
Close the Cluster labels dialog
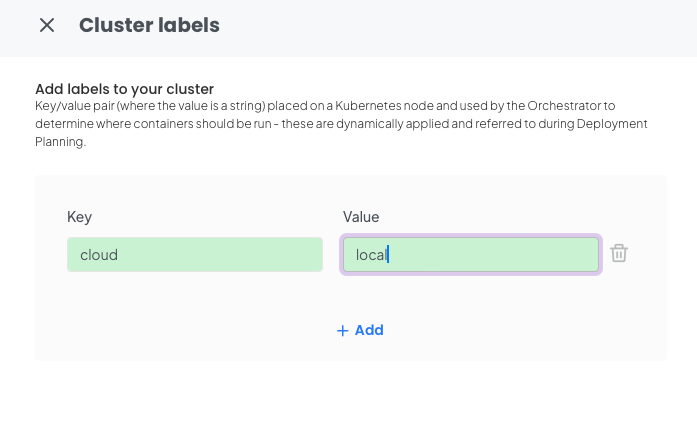click(47, 25)
